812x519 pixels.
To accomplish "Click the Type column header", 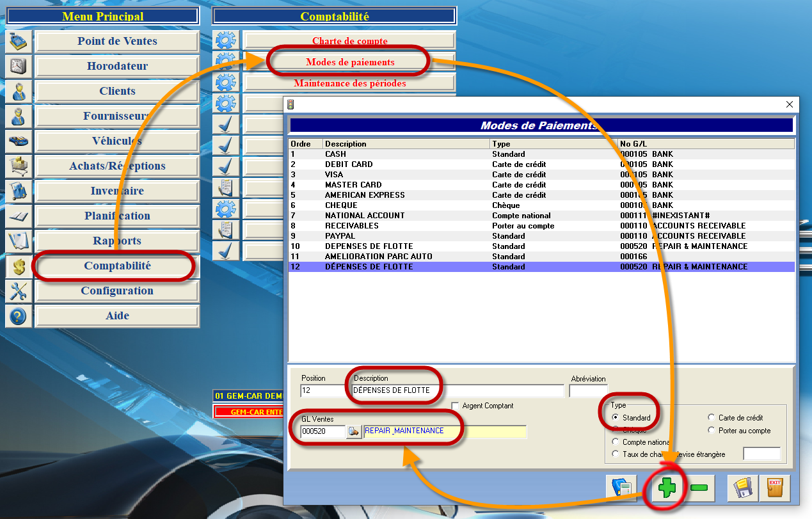I will 554,144.
